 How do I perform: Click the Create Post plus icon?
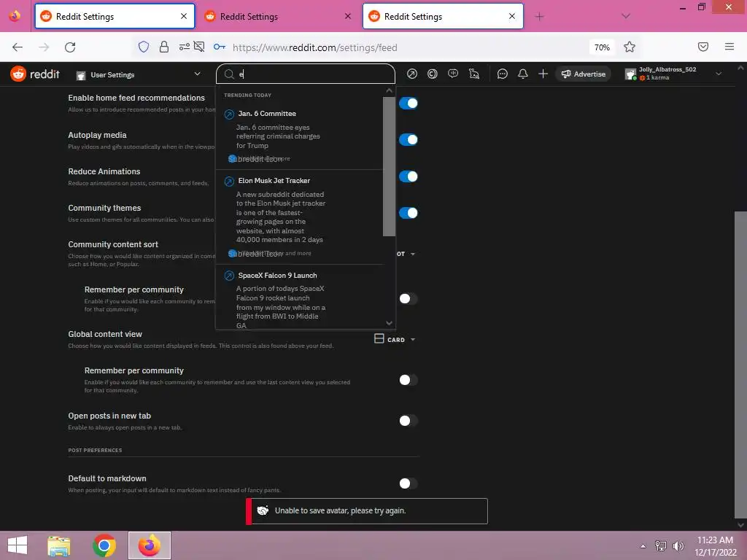(543, 74)
